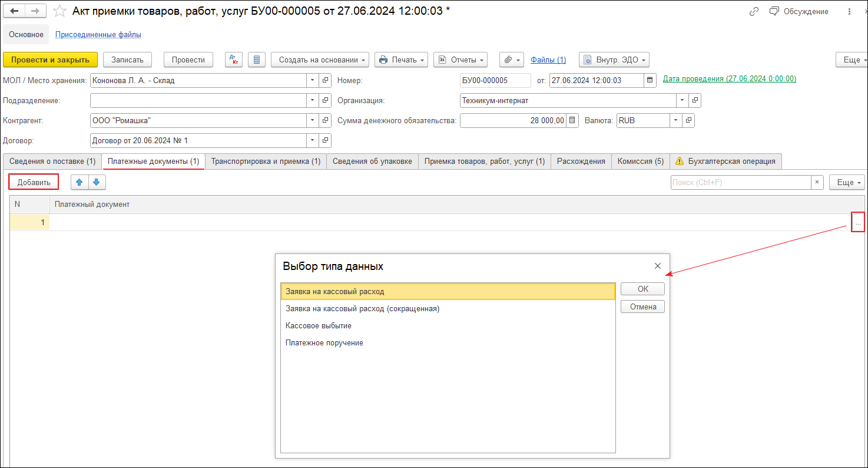Click the Записать button
This screenshot has width=868, height=468.
tap(128, 60)
